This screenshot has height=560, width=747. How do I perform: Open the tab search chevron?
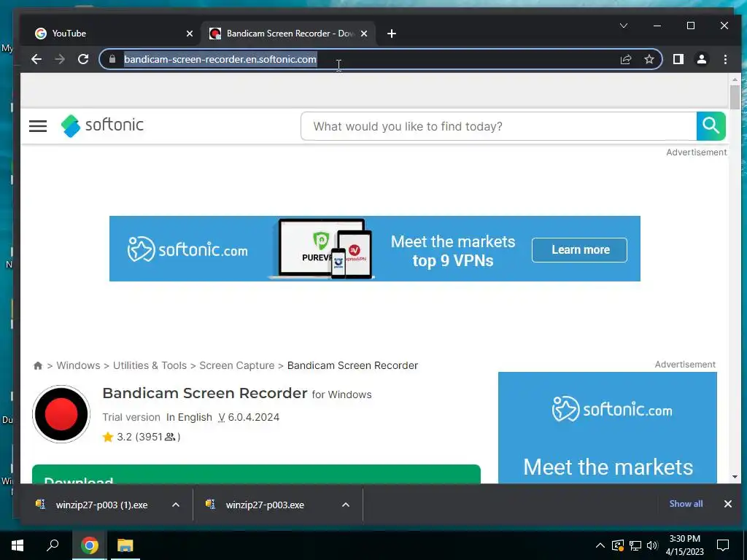point(624,26)
